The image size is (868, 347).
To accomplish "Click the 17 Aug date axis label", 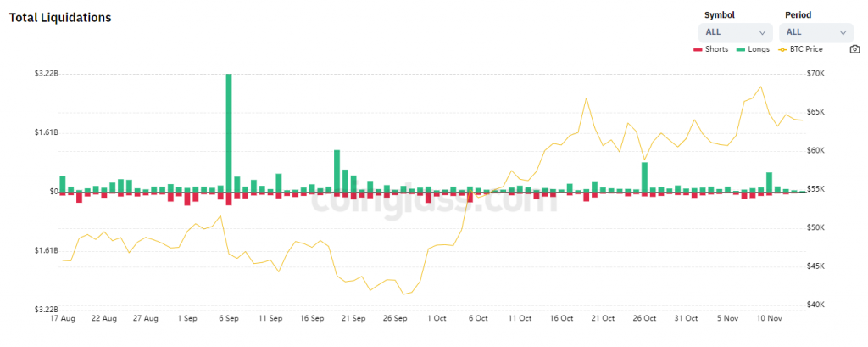I will click(63, 319).
